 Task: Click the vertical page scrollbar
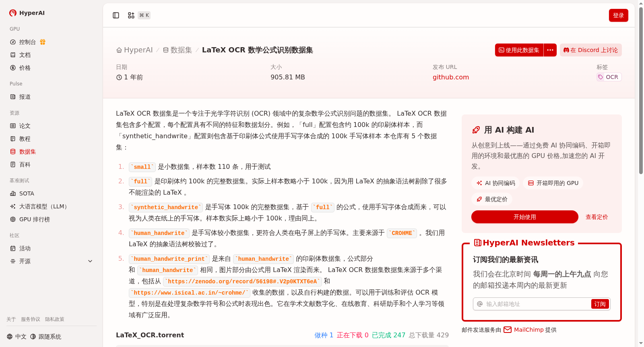point(641,91)
